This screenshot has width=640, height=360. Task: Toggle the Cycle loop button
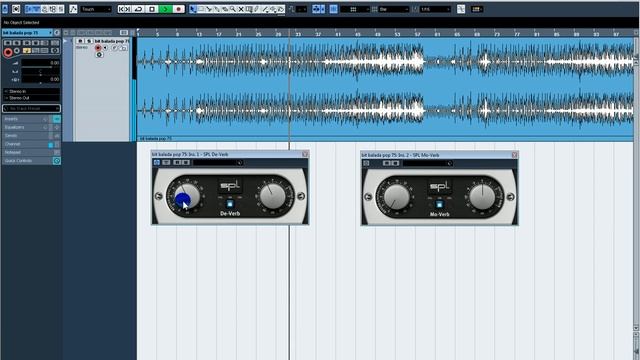pyautogui.click(x=138, y=9)
